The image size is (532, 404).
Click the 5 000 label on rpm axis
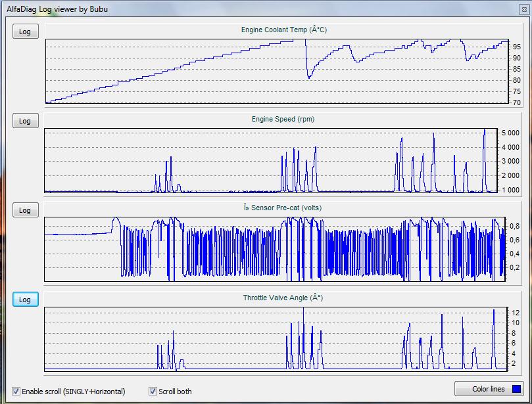point(510,133)
